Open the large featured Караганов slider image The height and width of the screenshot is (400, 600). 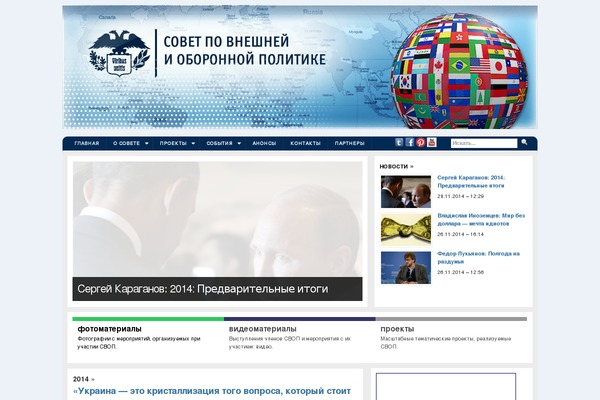(x=217, y=219)
